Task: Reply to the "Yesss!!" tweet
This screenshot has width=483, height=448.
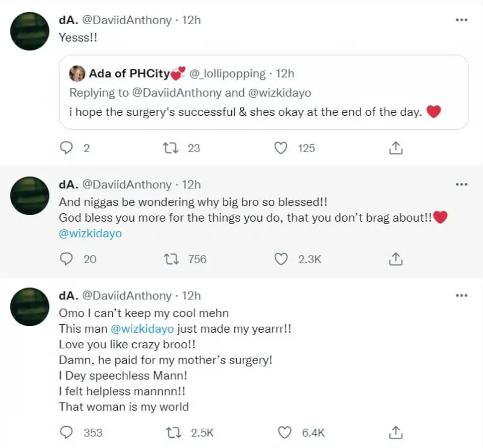Action: pos(66,147)
